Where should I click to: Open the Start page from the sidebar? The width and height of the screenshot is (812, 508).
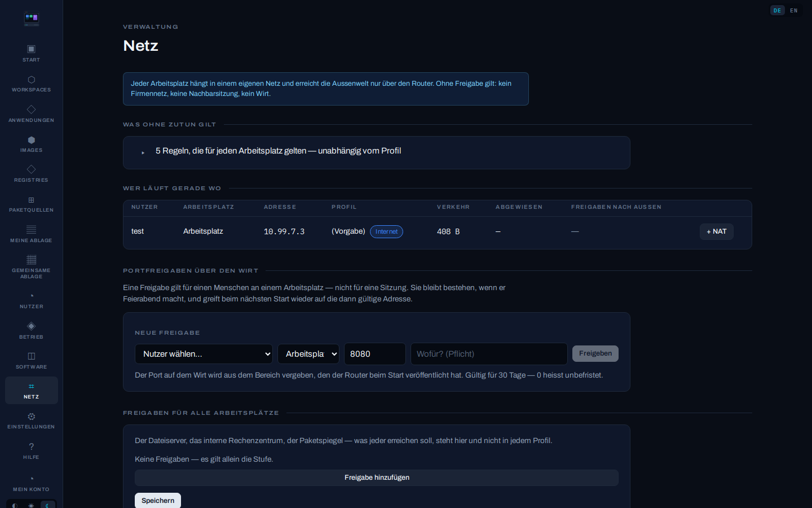click(31, 53)
